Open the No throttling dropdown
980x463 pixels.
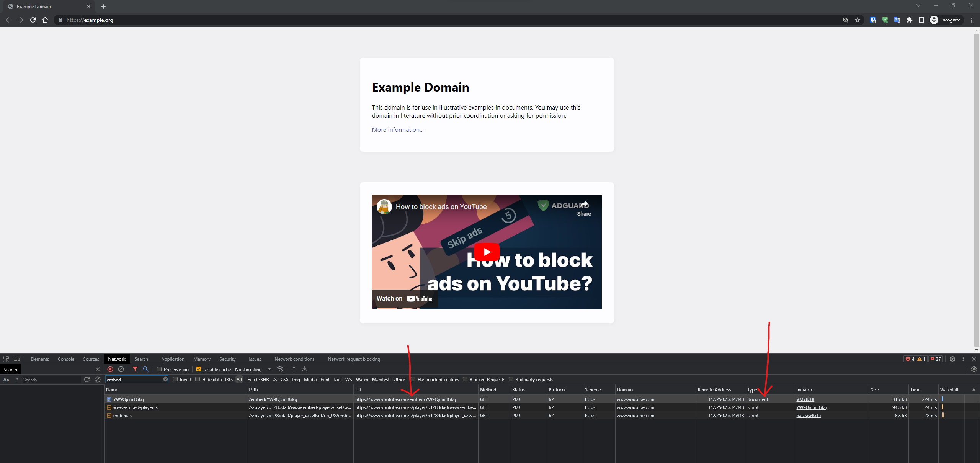click(x=253, y=369)
